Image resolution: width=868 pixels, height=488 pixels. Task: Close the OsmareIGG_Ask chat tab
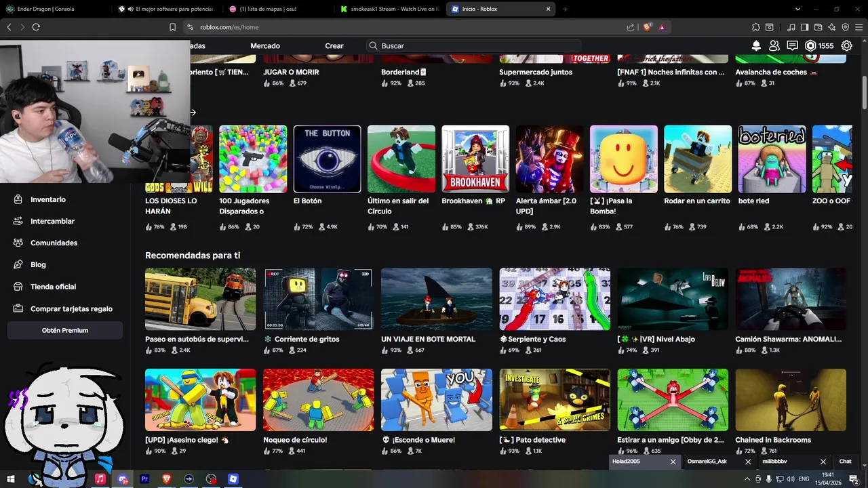click(748, 462)
